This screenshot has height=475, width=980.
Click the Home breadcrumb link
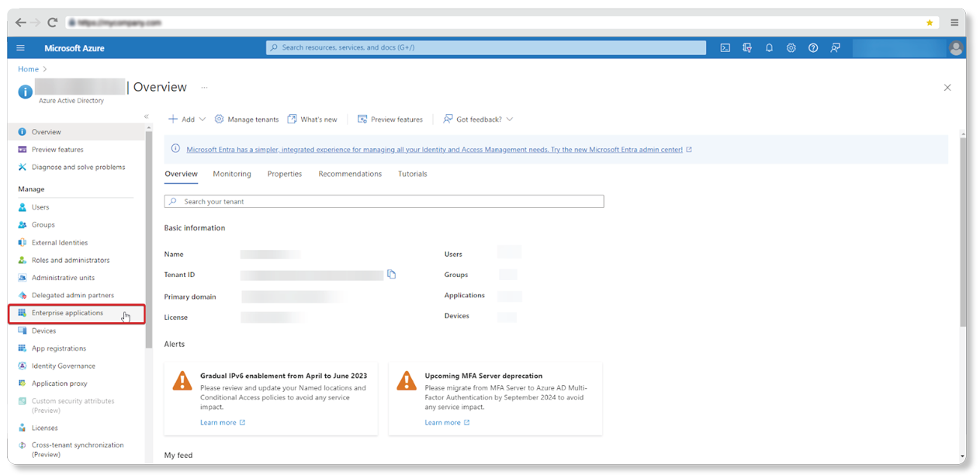(x=28, y=69)
